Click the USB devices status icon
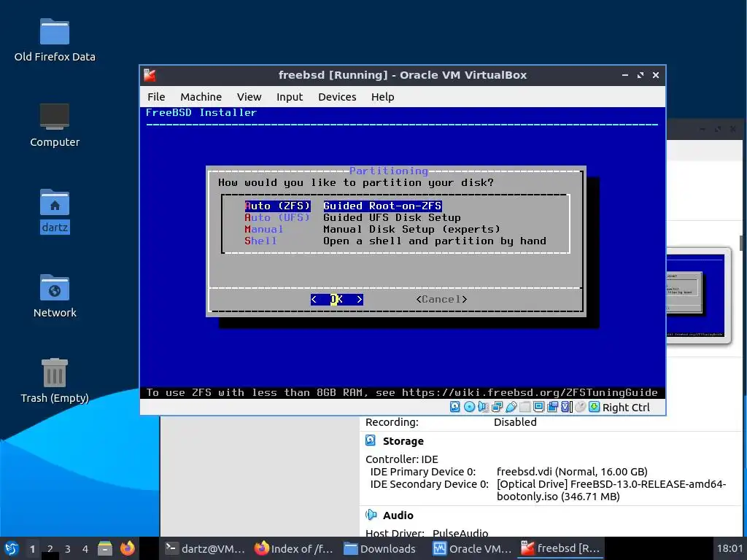Screen dimensions: 747x560 pos(511,407)
